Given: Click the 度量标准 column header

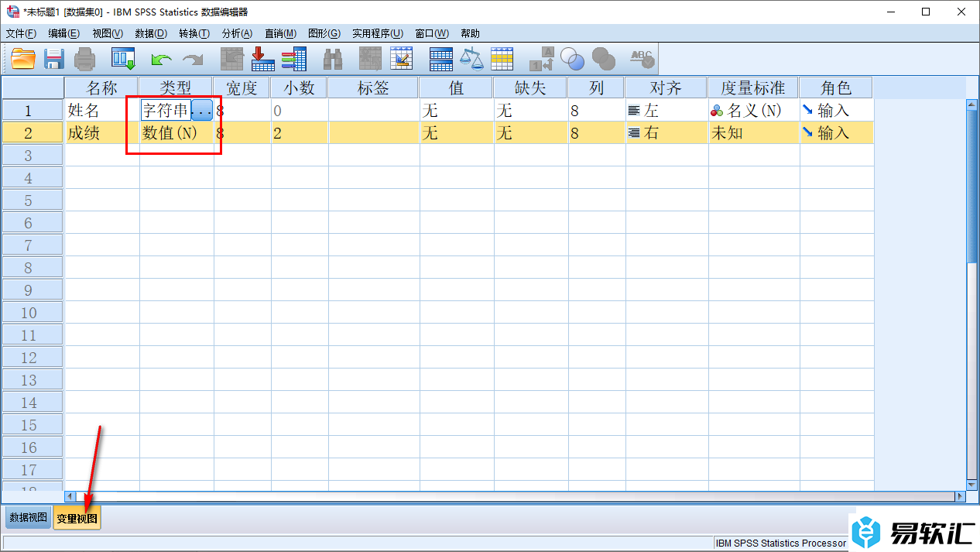Looking at the screenshot, I should (x=753, y=88).
